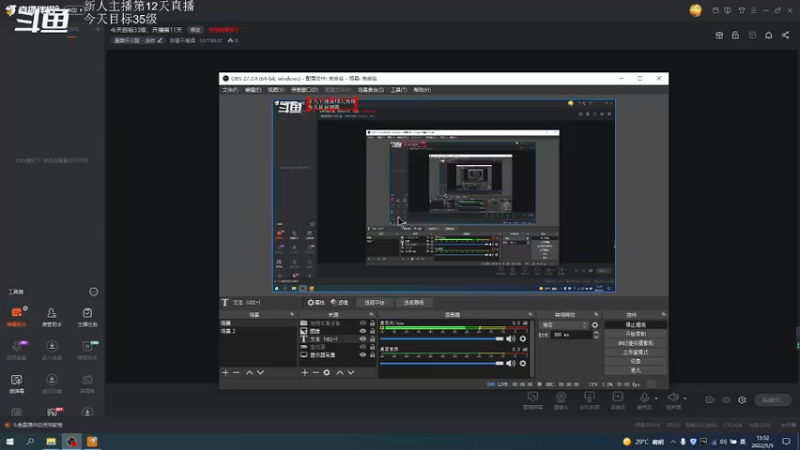The width and height of the screenshot is (800, 450).
Task: Open the 文件(F) menu in OBS
Action: coord(230,90)
